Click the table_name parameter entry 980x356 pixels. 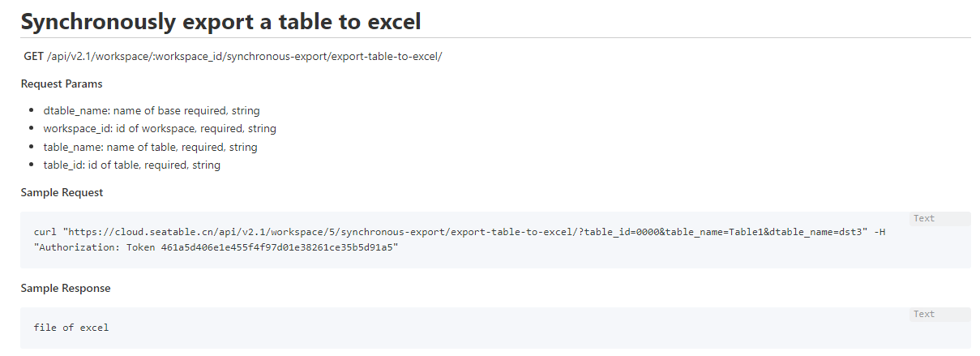[150, 147]
